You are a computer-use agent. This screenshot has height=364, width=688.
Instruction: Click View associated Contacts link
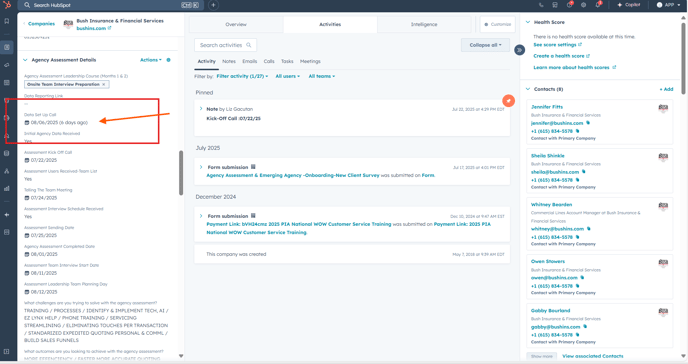point(592,356)
